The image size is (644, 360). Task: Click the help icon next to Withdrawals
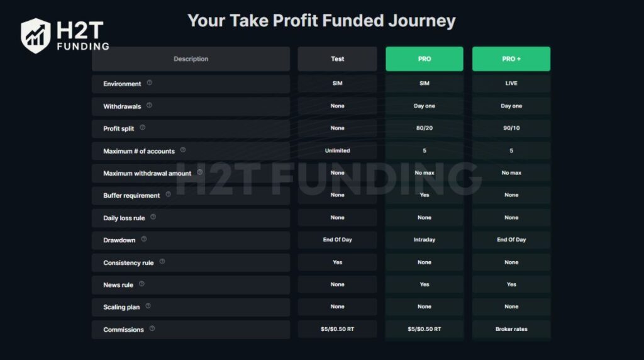[x=149, y=106]
